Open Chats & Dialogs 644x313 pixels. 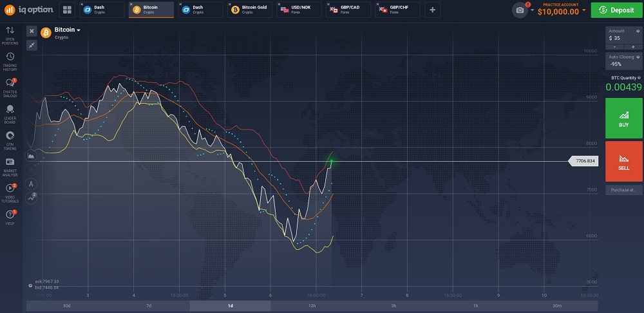click(10, 86)
